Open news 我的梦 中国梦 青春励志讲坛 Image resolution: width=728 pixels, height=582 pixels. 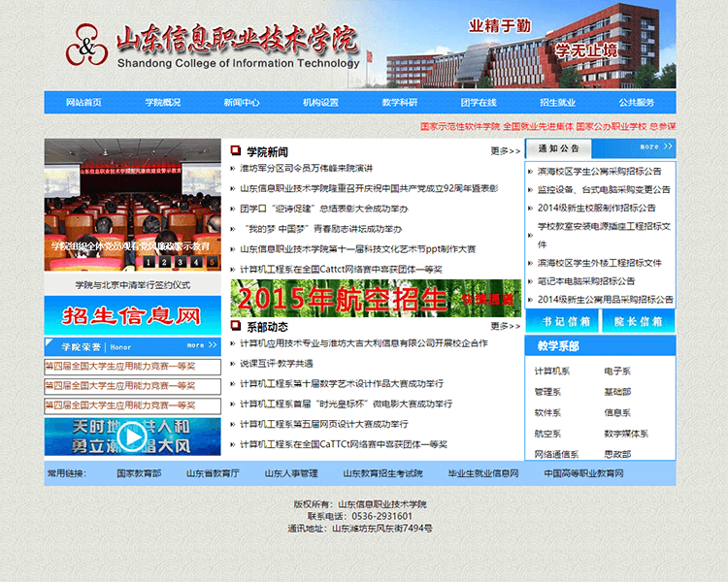point(321,229)
